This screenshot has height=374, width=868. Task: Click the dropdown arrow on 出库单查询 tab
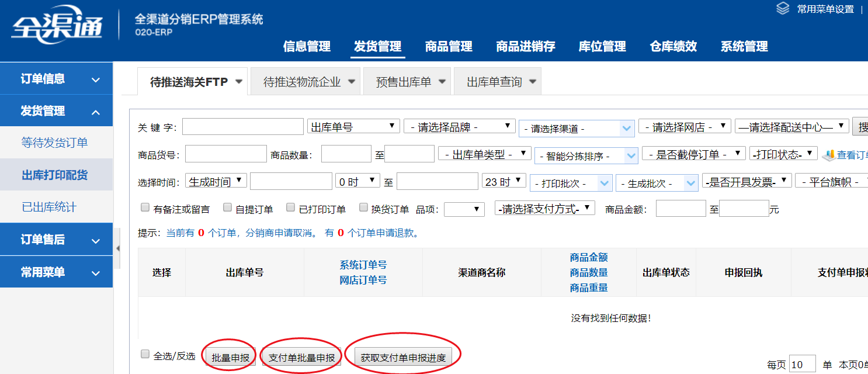pyautogui.click(x=532, y=81)
